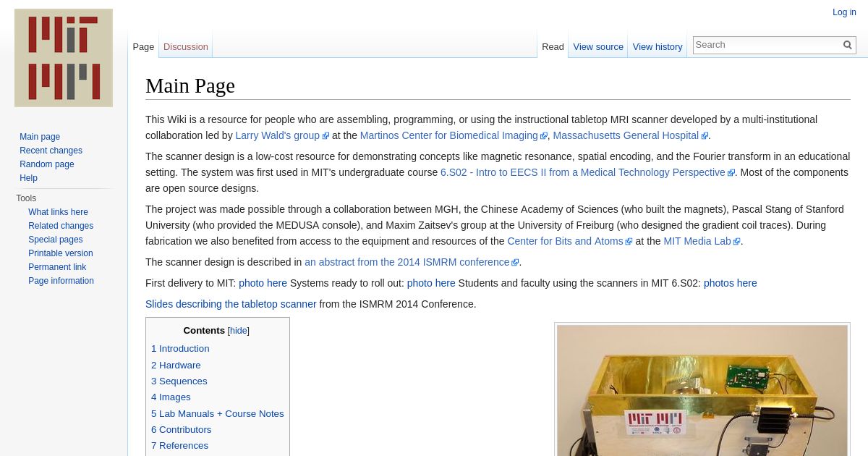Open the Log in link
Viewport: 868px width, 456px height.
(x=844, y=12)
